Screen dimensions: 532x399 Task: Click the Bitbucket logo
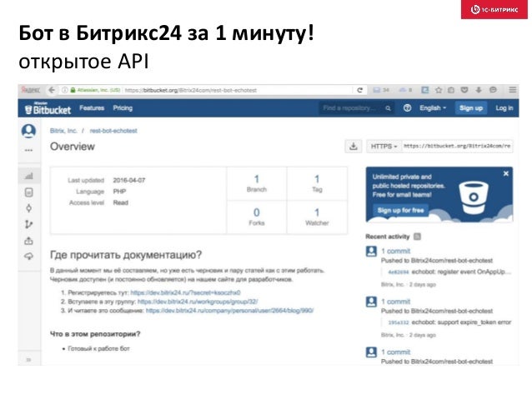point(48,108)
